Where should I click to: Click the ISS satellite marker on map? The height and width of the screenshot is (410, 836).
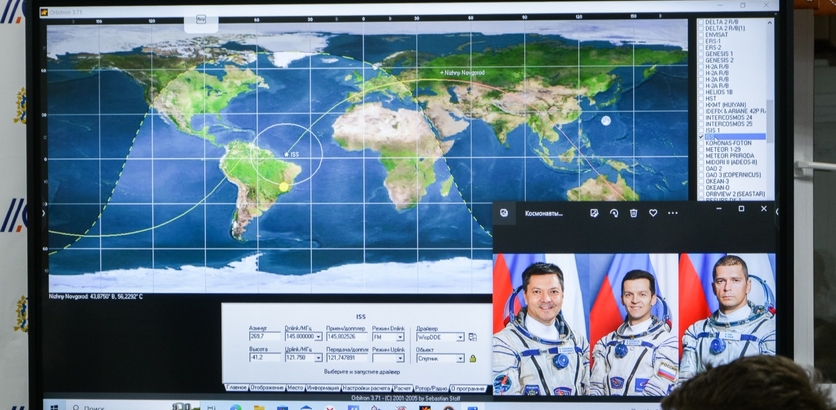[283, 154]
